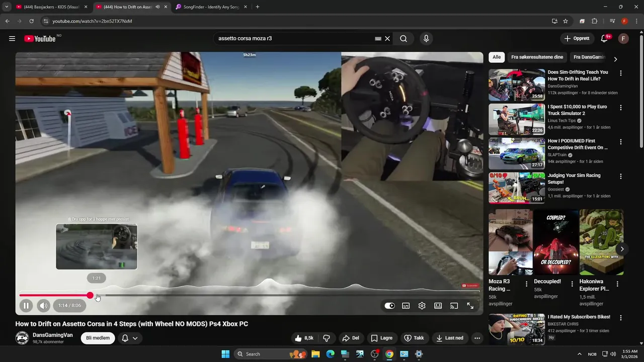Click the Bli medlem join button

[98, 338]
